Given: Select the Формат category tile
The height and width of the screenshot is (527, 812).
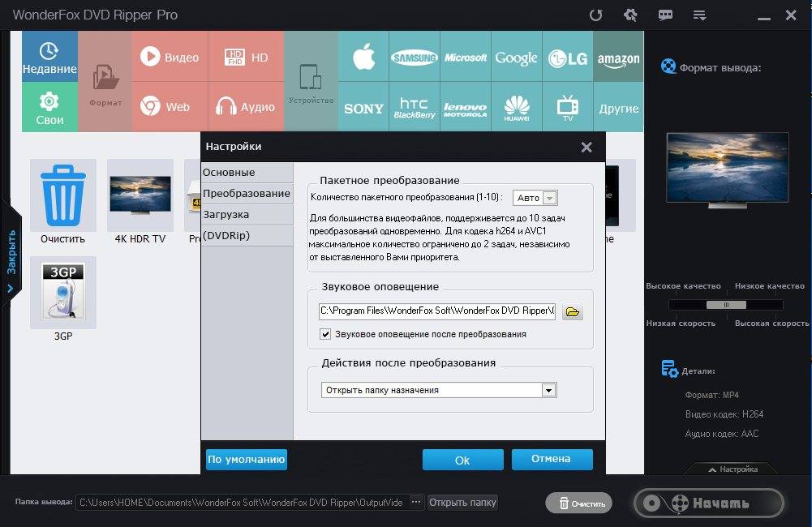Looking at the screenshot, I should 105,81.
